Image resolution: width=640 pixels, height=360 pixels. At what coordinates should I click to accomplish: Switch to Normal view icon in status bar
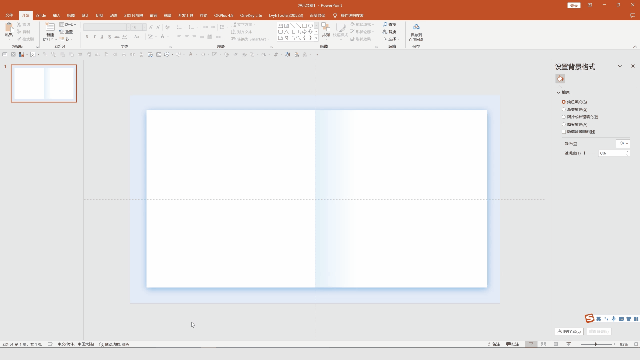[531, 344]
